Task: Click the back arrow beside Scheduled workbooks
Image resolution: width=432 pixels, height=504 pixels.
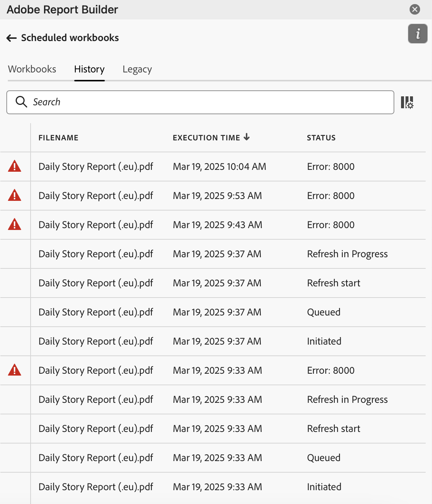Action: pyautogui.click(x=12, y=38)
